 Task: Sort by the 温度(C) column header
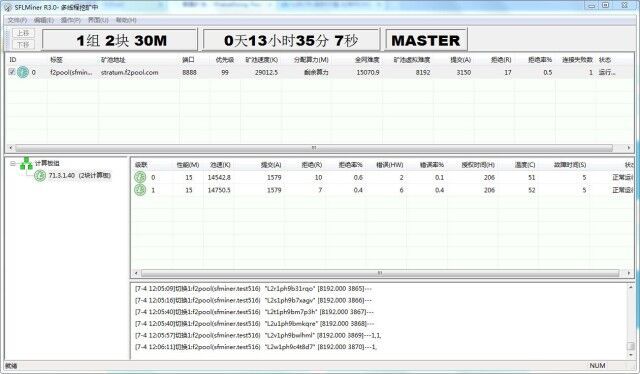[x=525, y=165]
